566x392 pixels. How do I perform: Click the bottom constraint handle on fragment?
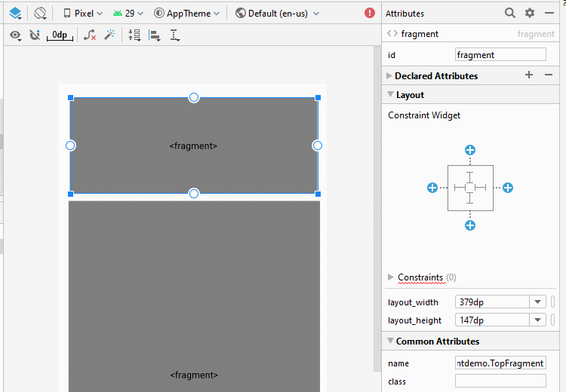[x=194, y=194]
